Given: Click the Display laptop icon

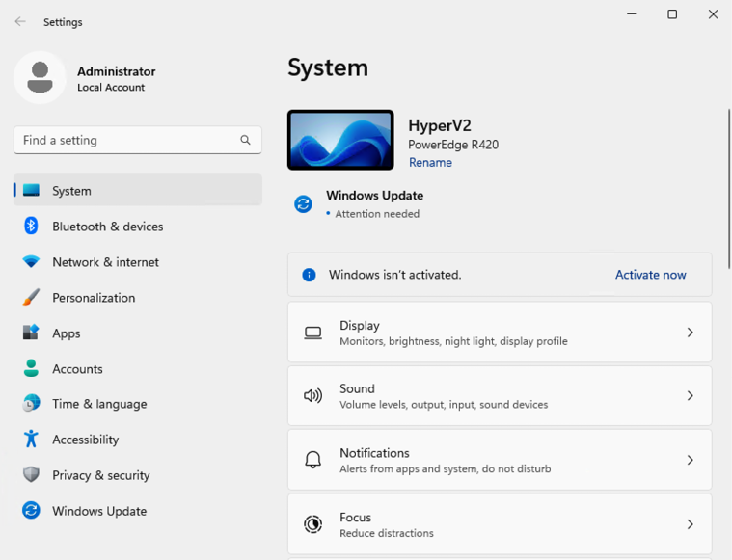Looking at the screenshot, I should tap(312, 333).
